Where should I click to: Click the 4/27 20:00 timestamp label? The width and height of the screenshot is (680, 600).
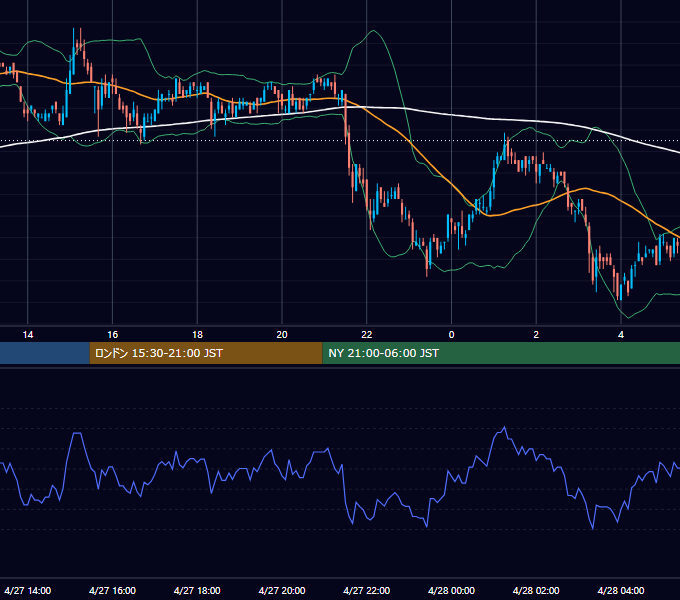pos(282,590)
